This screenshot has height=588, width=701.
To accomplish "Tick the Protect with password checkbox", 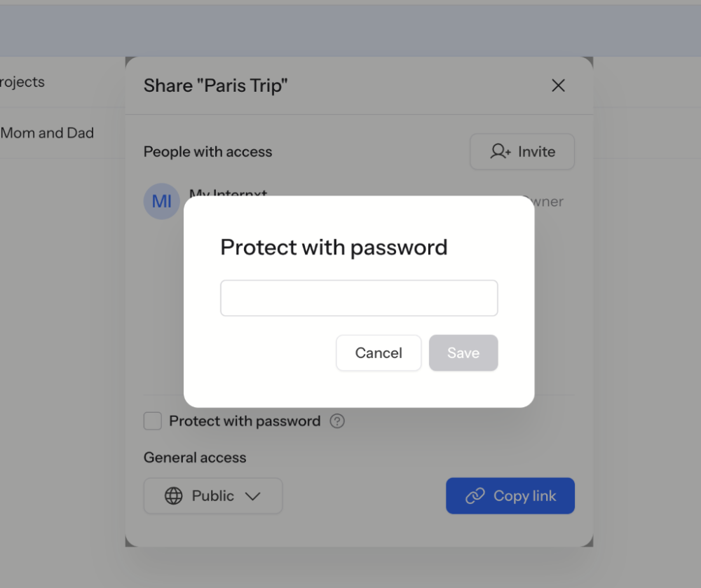I will (x=152, y=421).
